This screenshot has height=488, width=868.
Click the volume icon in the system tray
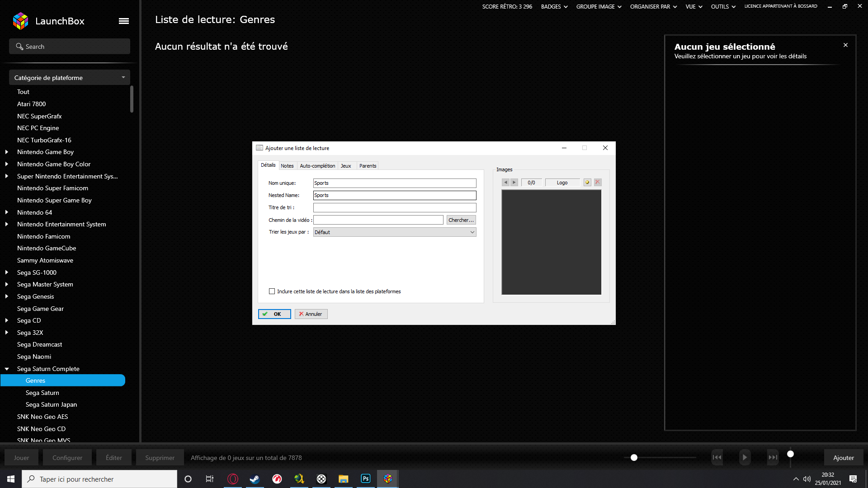pyautogui.click(x=807, y=479)
